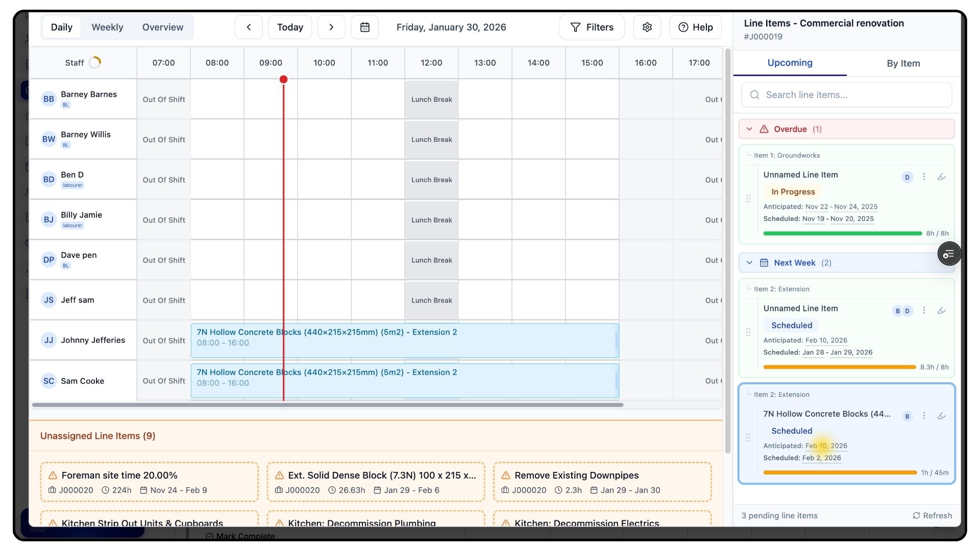Image resolution: width=980 pixels, height=551 pixels.
Task: Go to the previous day
Action: point(249,27)
